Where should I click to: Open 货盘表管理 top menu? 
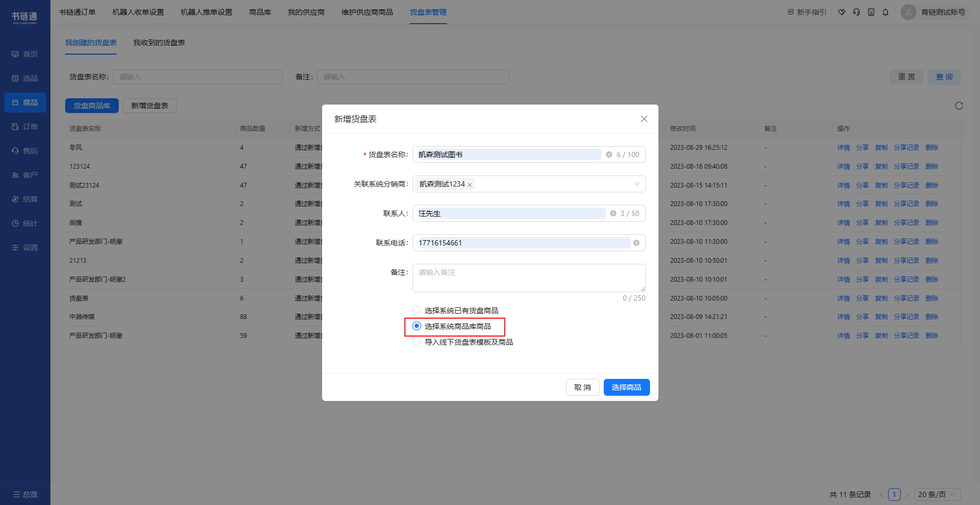(428, 12)
